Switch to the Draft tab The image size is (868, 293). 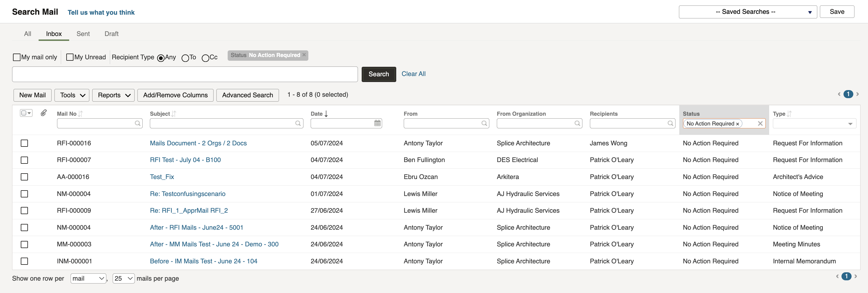pos(112,34)
